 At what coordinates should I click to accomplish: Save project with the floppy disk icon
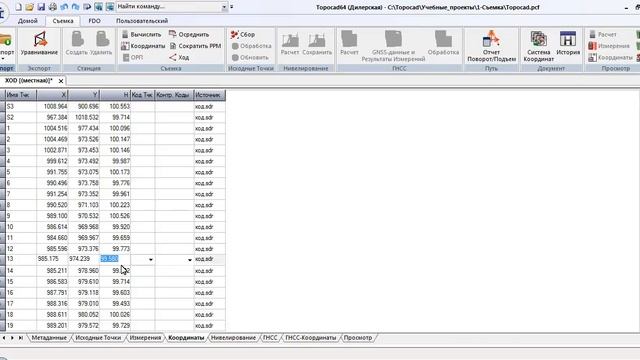41,7
